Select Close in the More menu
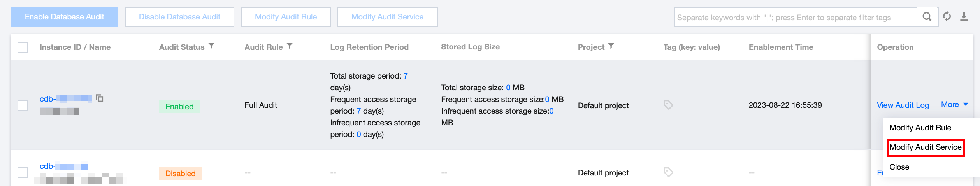Image resolution: width=980 pixels, height=186 pixels. tap(899, 167)
